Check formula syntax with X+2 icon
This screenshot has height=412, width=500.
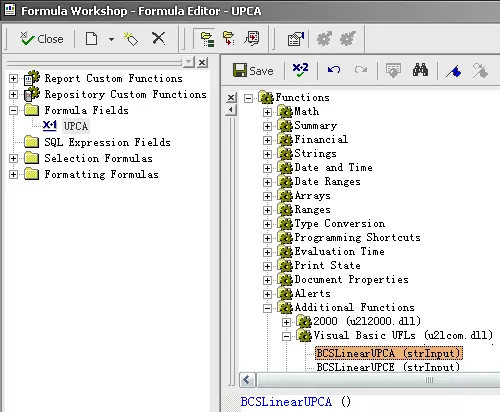300,70
